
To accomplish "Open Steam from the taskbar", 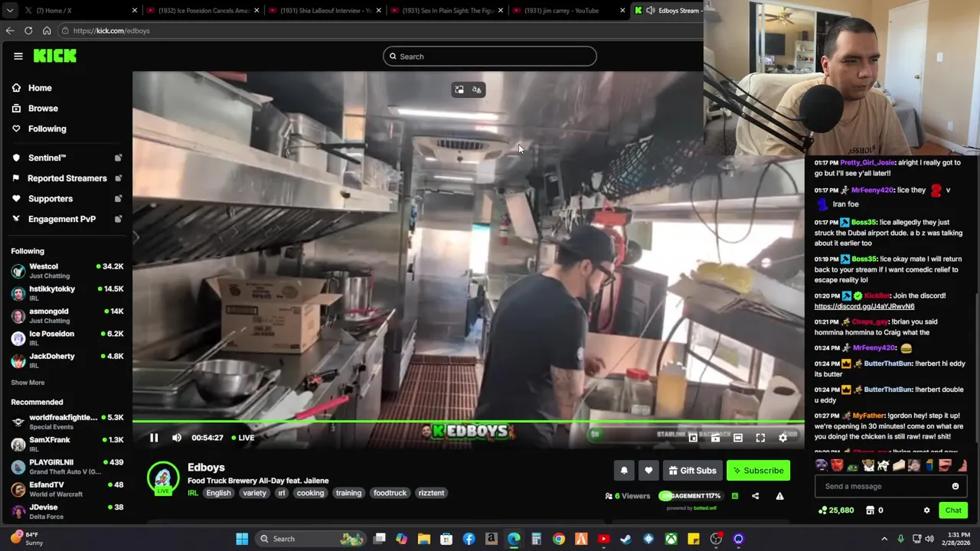I will pyautogui.click(x=626, y=539).
